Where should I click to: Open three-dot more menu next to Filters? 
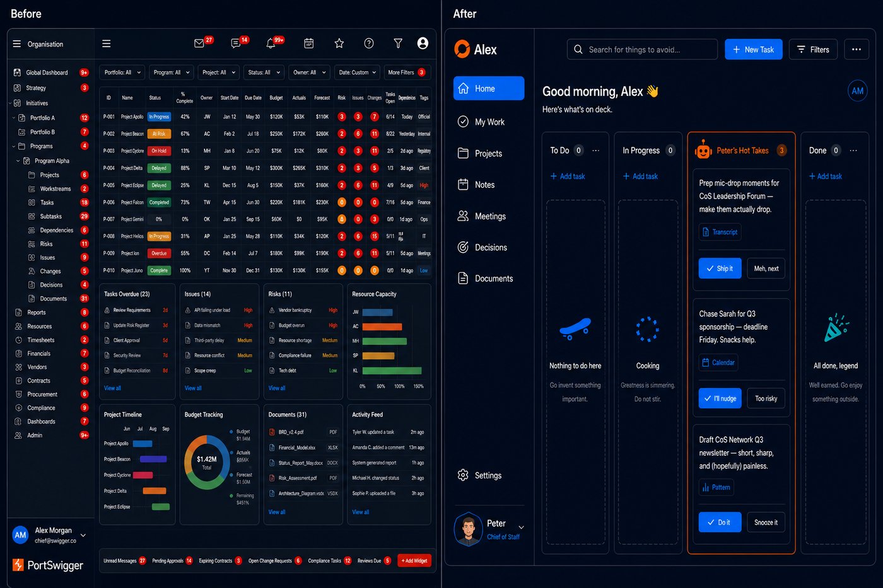(856, 49)
